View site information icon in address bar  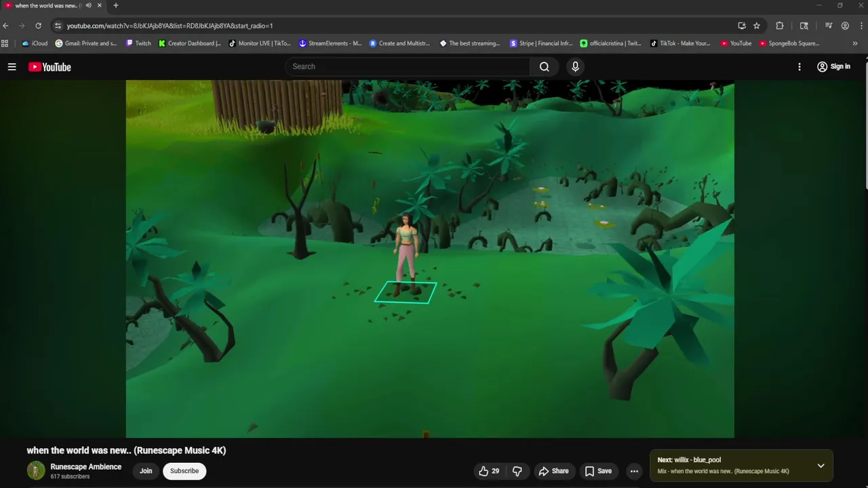tap(58, 26)
